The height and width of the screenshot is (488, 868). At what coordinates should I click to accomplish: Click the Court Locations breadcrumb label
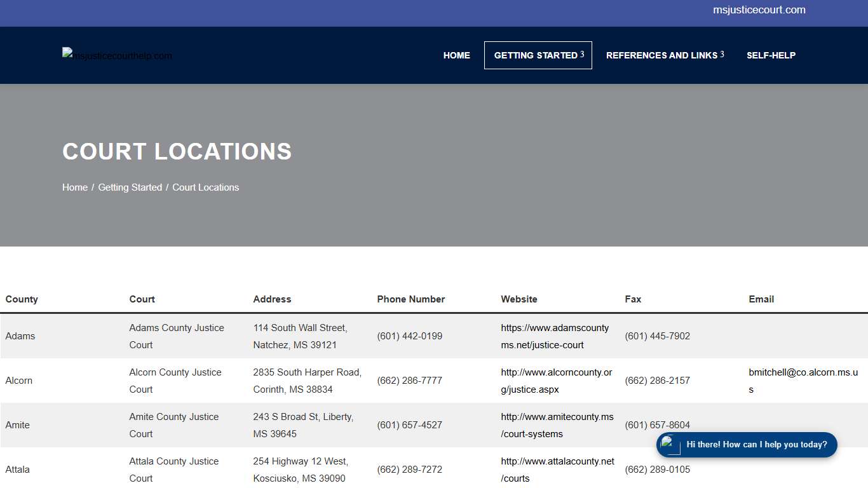(x=205, y=187)
